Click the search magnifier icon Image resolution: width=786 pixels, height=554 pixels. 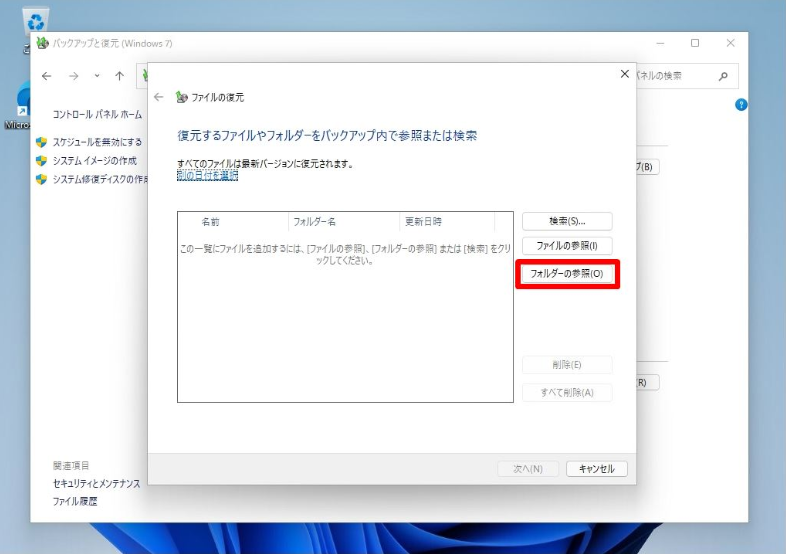point(723,76)
